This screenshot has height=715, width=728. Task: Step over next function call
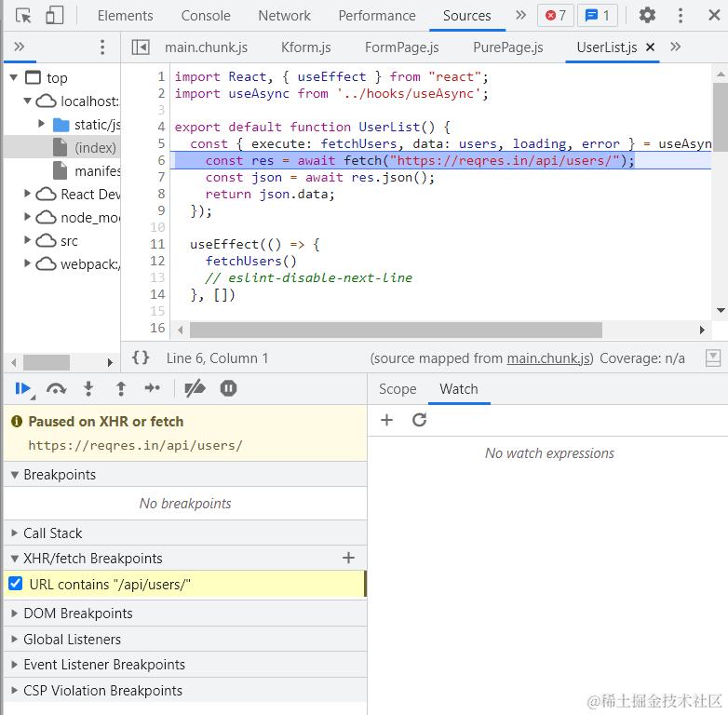(56, 388)
